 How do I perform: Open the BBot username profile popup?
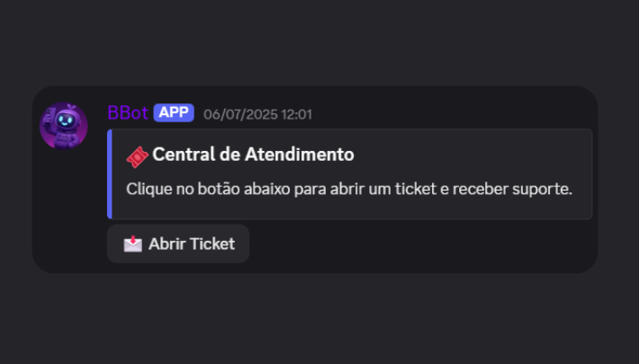pyautogui.click(x=128, y=112)
